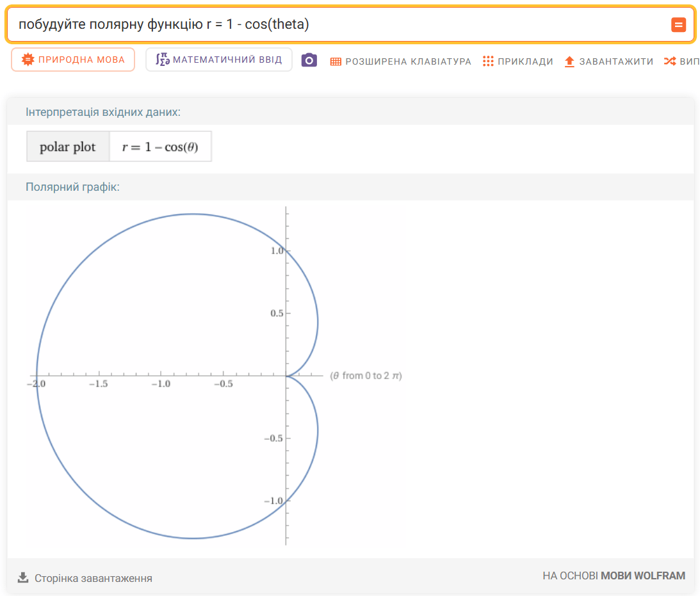This screenshot has height=596, width=700.
Task: Click the orange compute button in the input field
Action: click(678, 25)
